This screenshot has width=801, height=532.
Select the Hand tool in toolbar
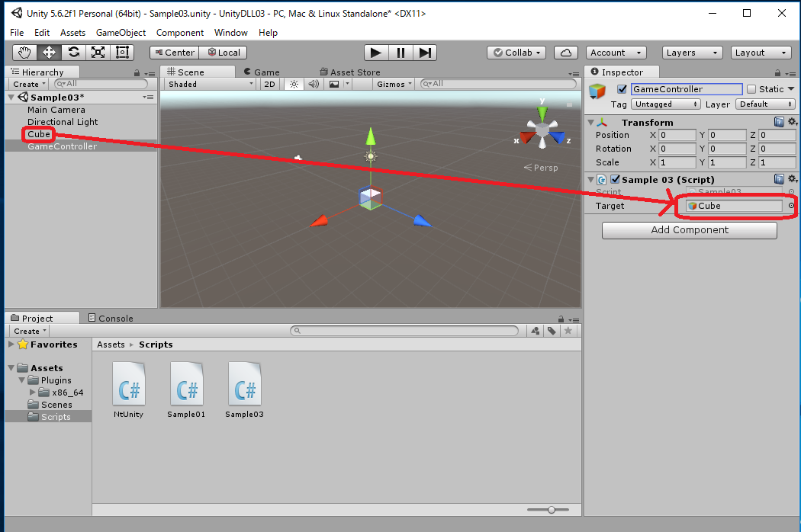pos(24,53)
